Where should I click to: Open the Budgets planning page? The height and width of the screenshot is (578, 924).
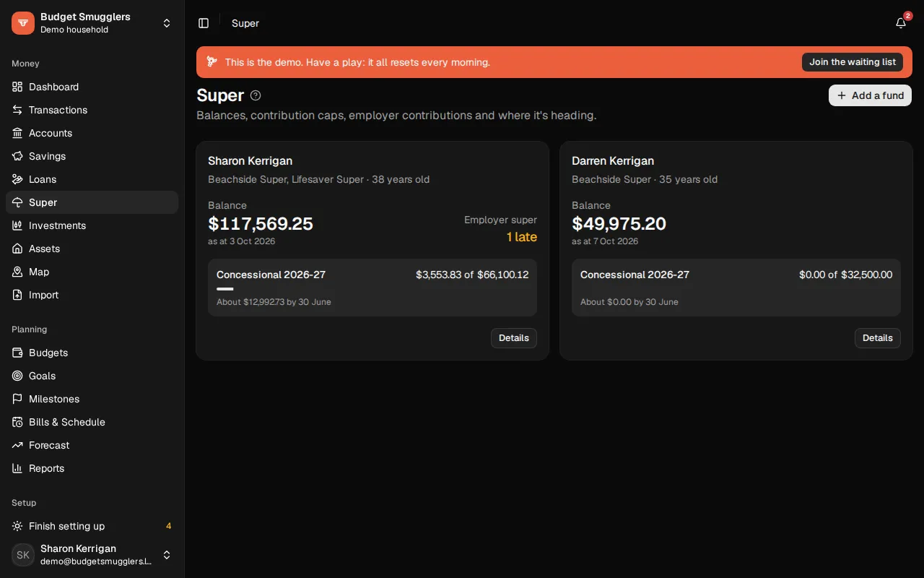coord(92,353)
